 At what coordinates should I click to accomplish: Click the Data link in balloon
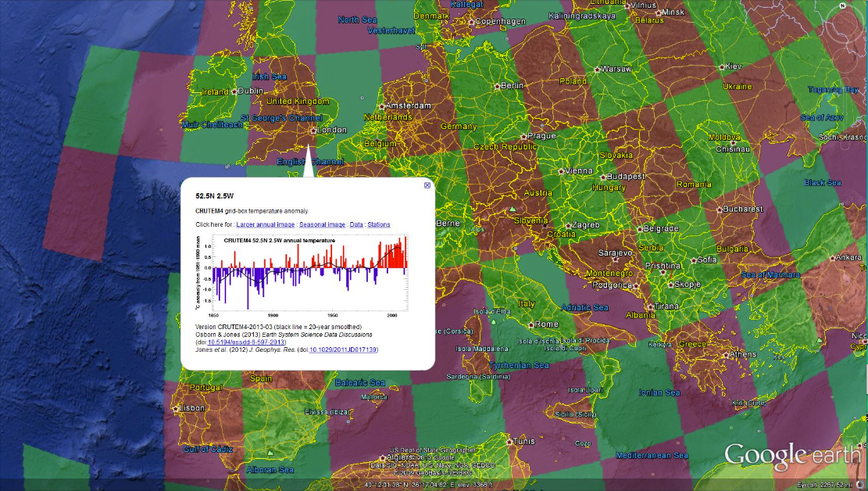(x=355, y=224)
